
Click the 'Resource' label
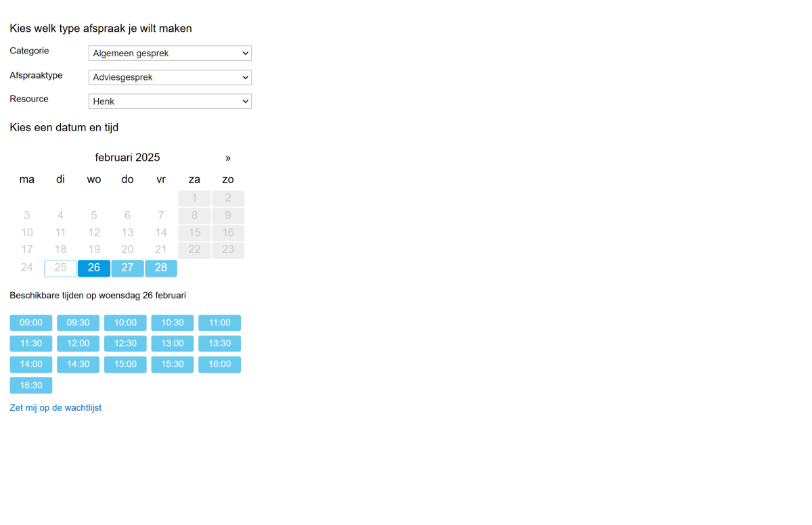coord(29,99)
